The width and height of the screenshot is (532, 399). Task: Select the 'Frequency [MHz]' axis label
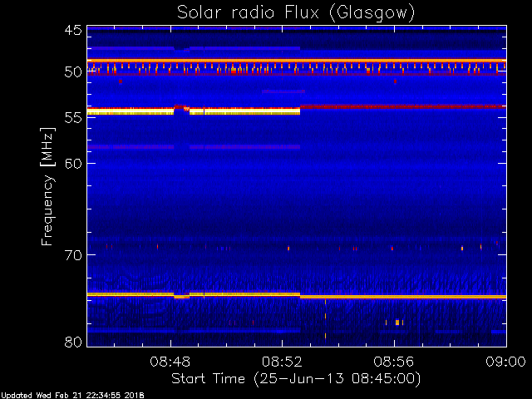pos(47,186)
